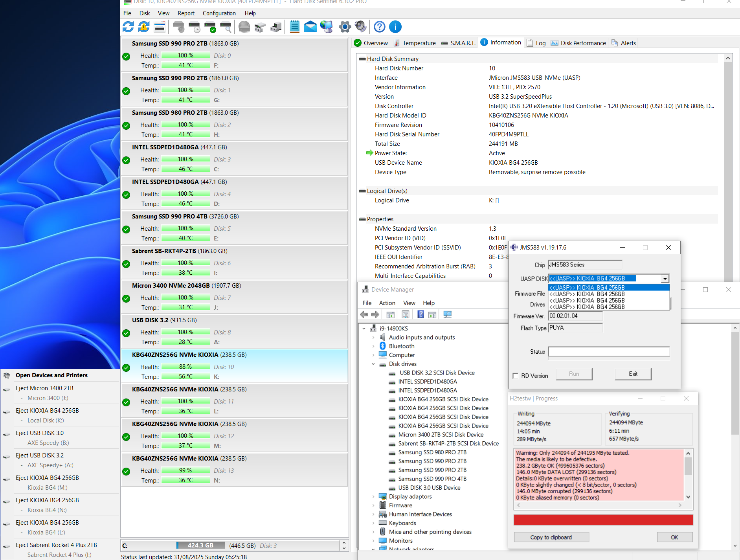The width and height of the screenshot is (740, 560).
Task: Click the Properties icon in Device Manager toolbar
Action: tap(406, 314)
